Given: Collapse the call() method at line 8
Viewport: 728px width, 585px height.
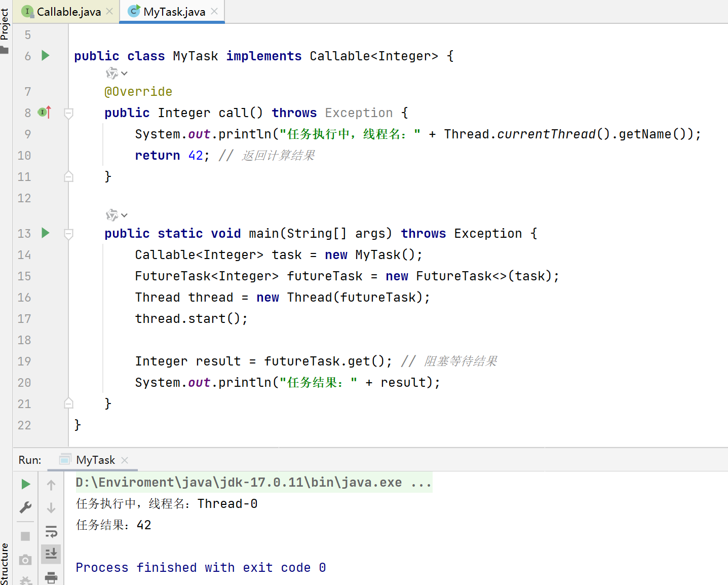Looking at the screenshot, I should (69, 113).
